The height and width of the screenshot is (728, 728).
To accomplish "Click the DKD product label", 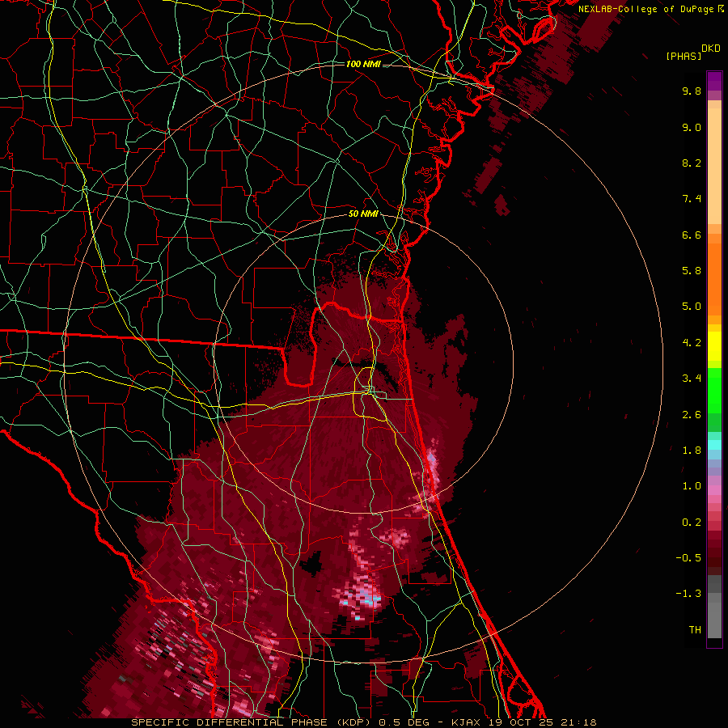I will click(711, 49).
